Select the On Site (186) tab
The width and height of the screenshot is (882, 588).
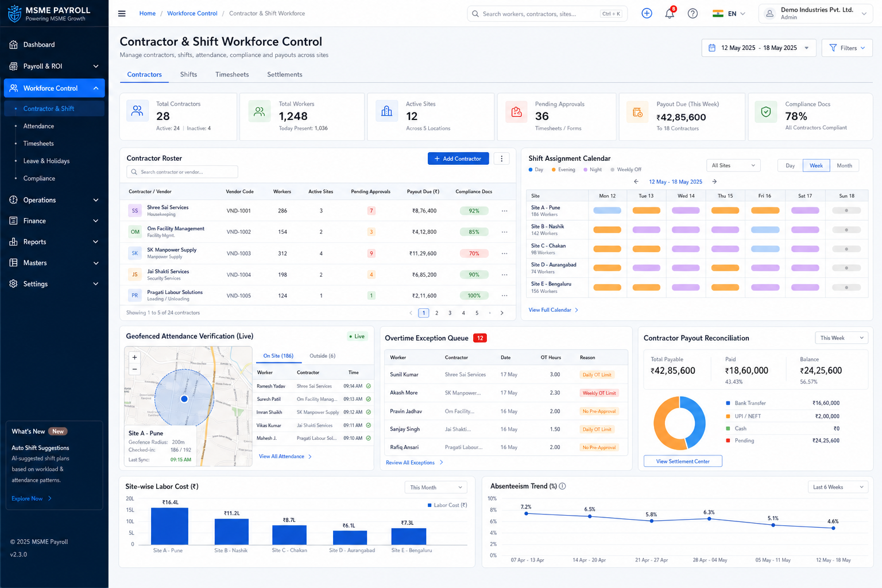click(x=278, y=356)
